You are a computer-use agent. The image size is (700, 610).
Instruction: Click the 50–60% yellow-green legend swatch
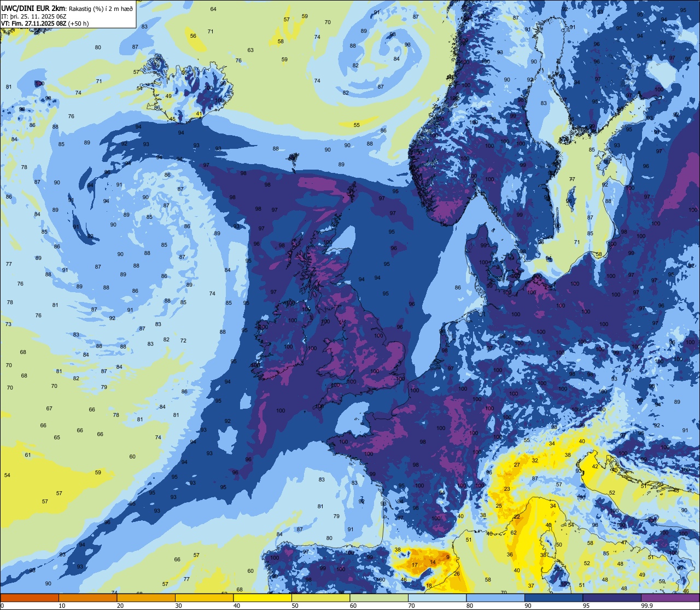coord(320,597)
